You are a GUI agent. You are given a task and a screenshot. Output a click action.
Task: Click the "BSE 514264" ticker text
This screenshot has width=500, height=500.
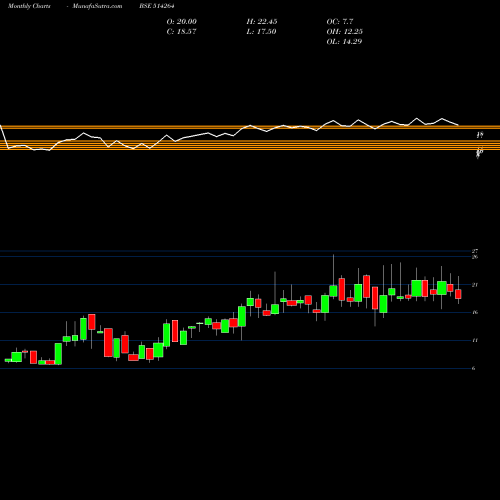157,6
